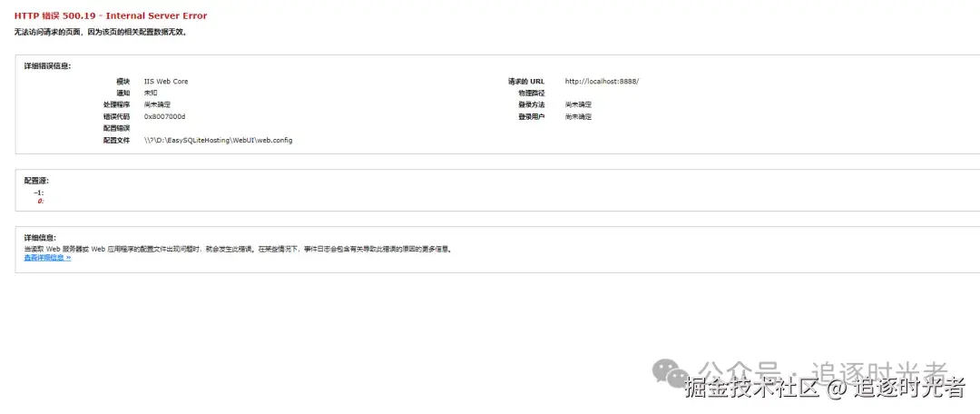Select the http://localhost:8888/ URL value
This screenshot has height=414, width=980.
[x=602, y=82]
